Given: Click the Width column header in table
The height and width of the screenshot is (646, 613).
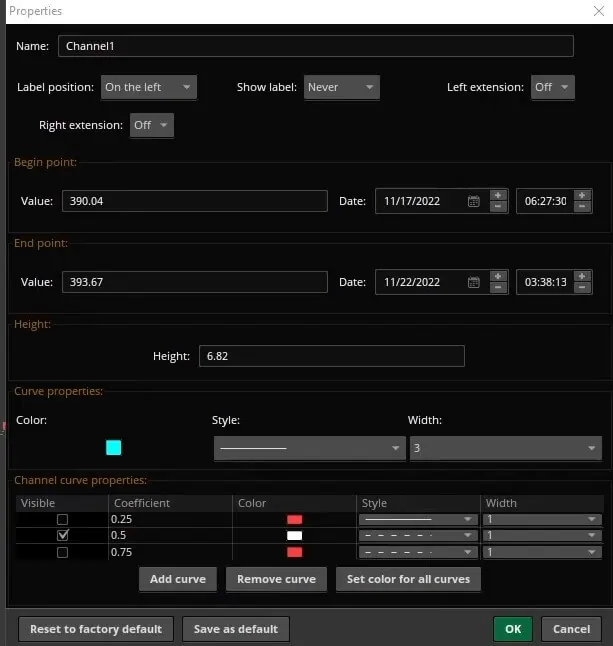Looking at the screenshot, I should coord(542,503).
